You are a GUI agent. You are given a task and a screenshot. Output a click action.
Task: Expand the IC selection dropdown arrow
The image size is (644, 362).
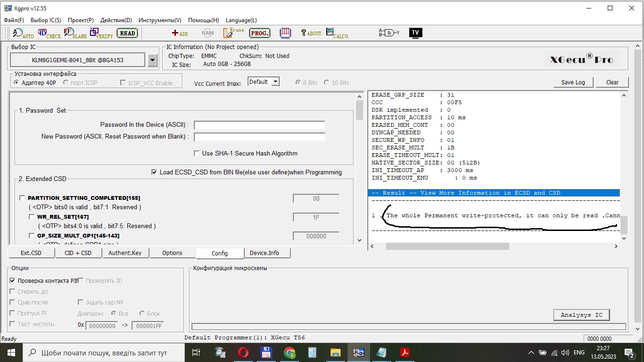(152, 60)
